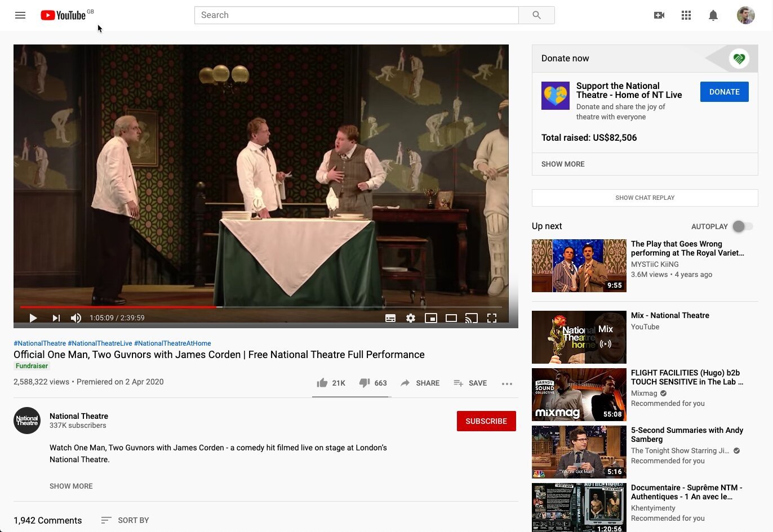
Task: Click the 337K subscribers text
Action: click(78, 426)
